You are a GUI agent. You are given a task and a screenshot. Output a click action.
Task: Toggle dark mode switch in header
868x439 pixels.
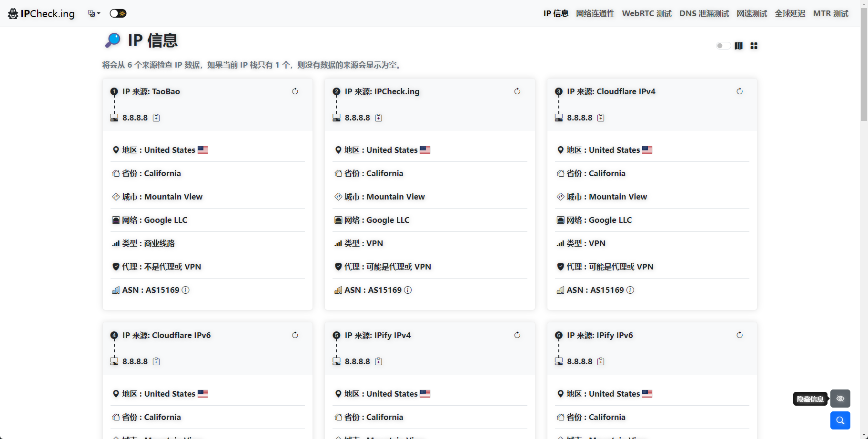pyautogui.click(x=118, y=13)
